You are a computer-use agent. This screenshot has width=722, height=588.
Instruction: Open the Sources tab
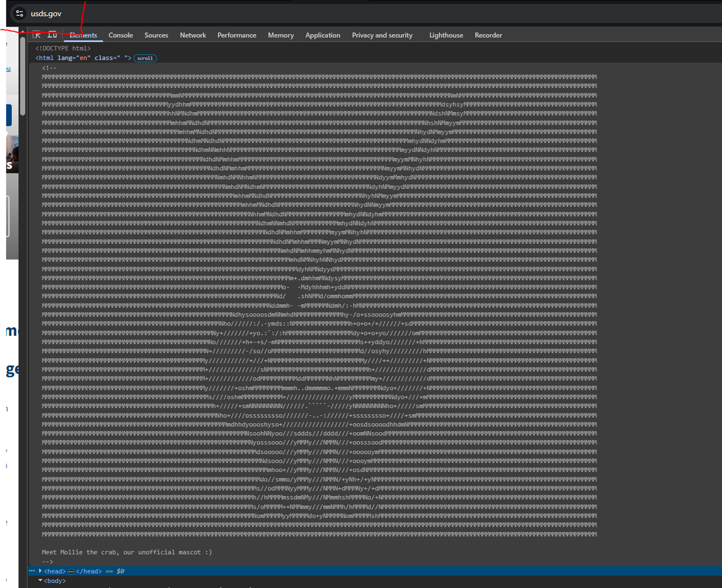click(x=156, y=36)
